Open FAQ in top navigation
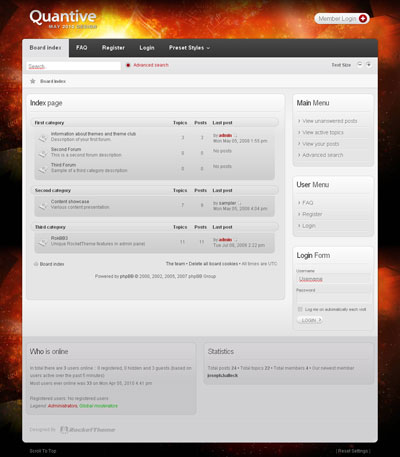The image size is (400, 457). click(82, 48)
